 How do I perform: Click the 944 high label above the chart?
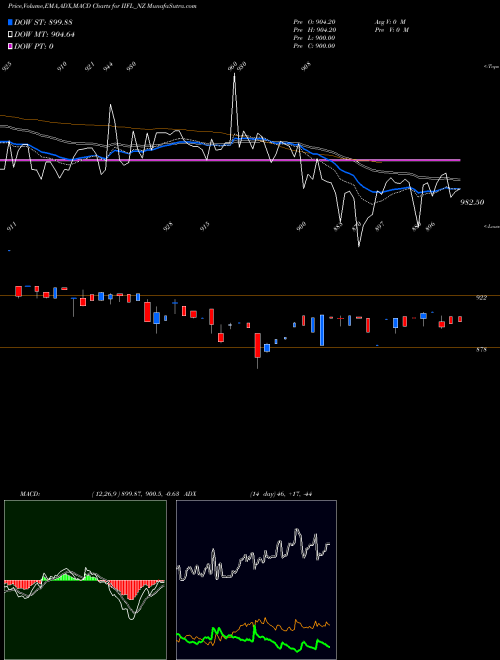coord(108,66)
